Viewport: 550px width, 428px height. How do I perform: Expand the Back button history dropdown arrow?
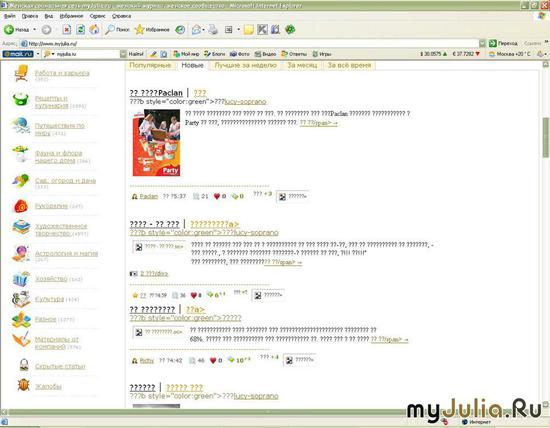tap(34, 30)
